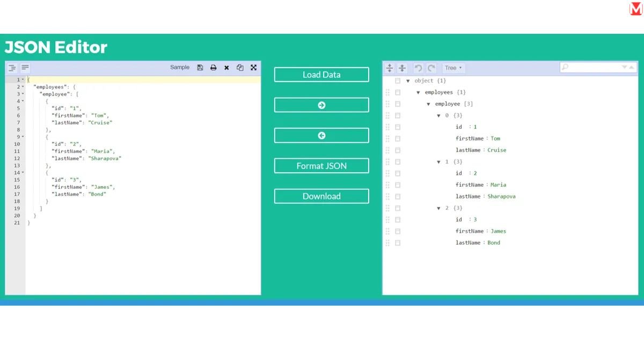Undo the last action in the tree view
The height and width of the screenshot is (337, 644).
(418, 68)
